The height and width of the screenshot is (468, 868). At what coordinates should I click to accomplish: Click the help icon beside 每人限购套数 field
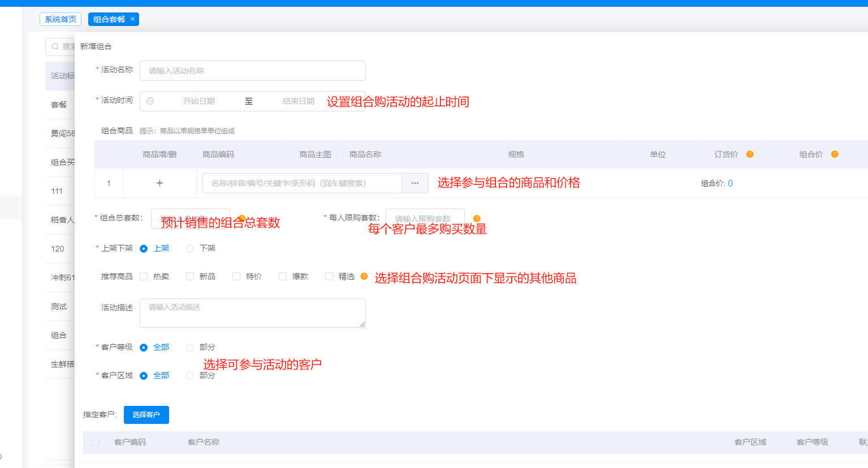coord(477,219)
